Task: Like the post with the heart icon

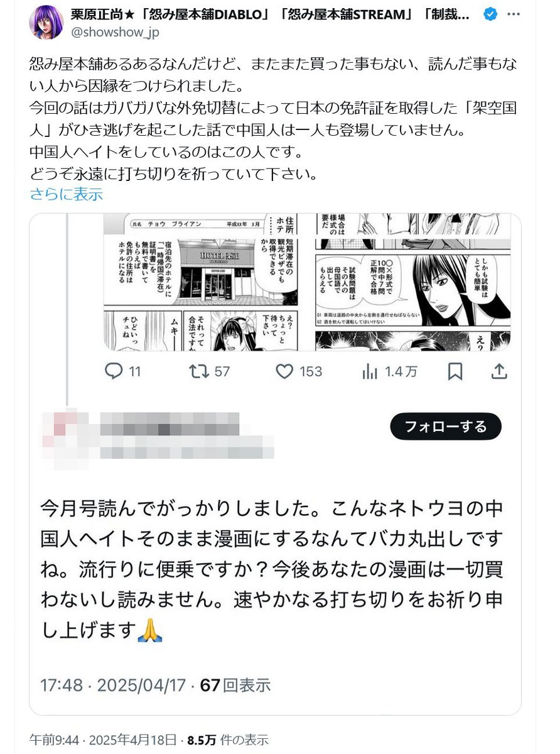Action: [x=285, y=371]
